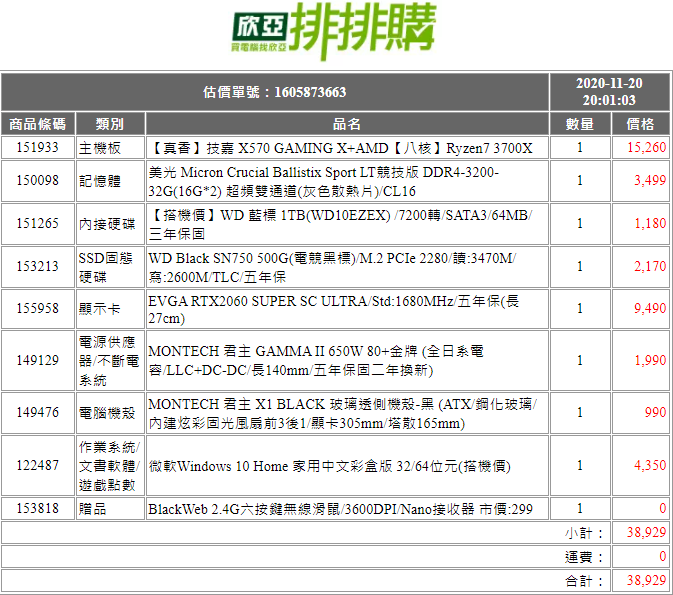Click the price 4,350
The width and height of the screenshot is (673, 595).
tap(650, 466)
